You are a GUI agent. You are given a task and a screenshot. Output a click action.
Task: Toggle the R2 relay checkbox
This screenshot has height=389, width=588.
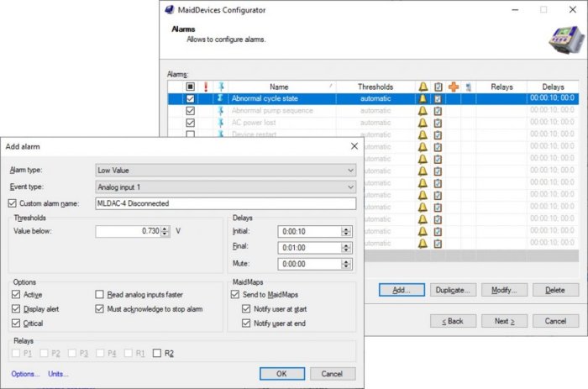pos(156,353)
